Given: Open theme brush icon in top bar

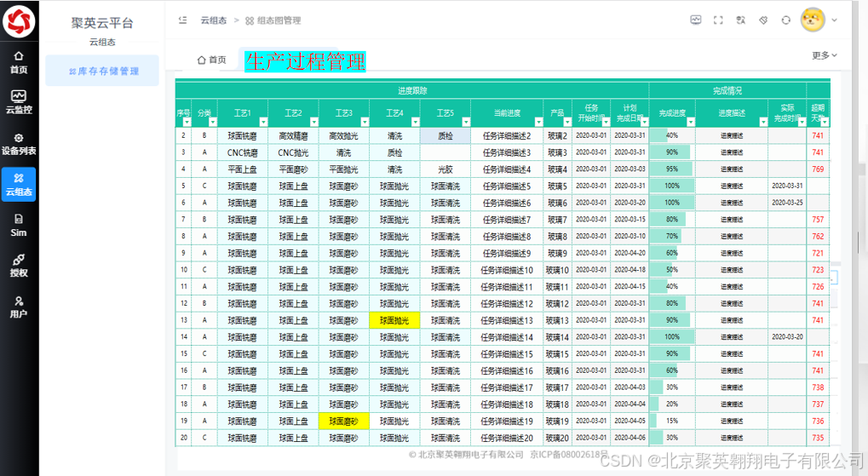Looking at the screenshot, I should [763, 20].
